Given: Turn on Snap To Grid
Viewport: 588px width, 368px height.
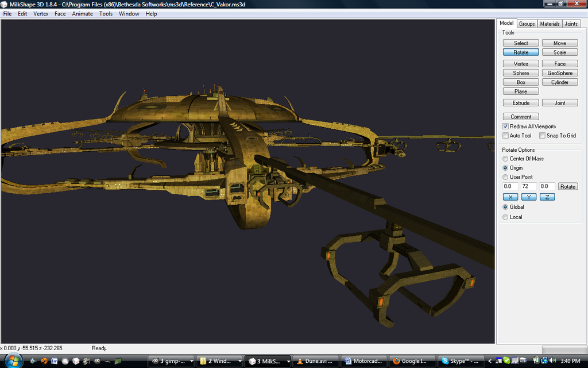Looking at the screenshot, I should click(x=541, y=135).
